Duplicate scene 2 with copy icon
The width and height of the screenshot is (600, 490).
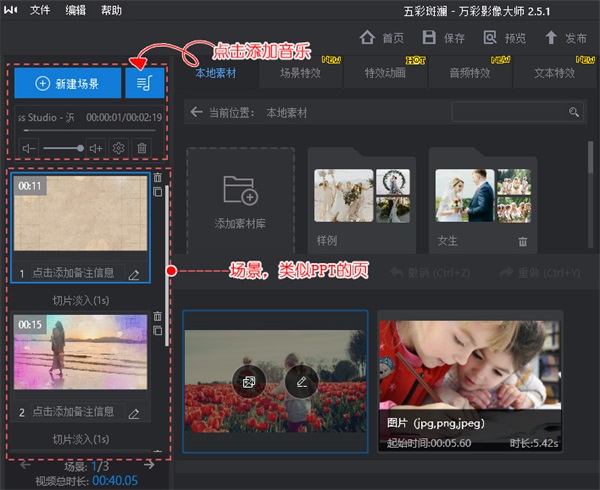click(x=157, y=329)
